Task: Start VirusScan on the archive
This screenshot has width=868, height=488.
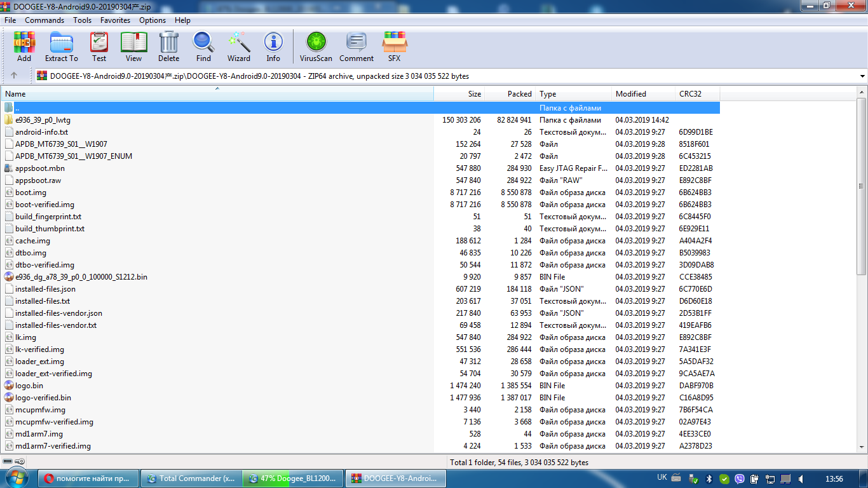Action: coord(316,47)
